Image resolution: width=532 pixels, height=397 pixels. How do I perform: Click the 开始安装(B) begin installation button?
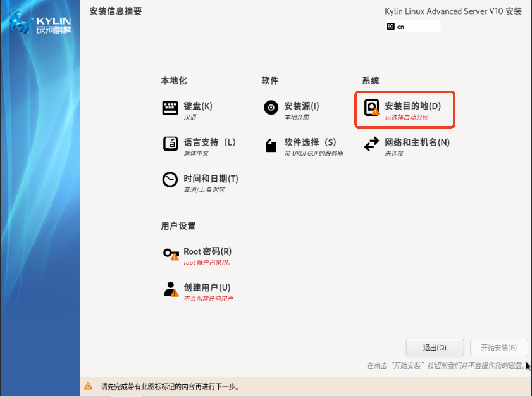coord(498,348)
